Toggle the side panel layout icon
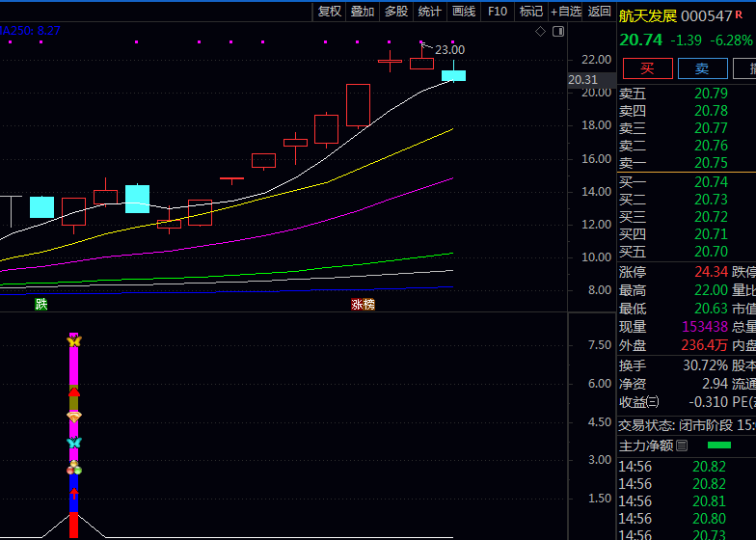This screenshot has height=540, width=756. (x=557, y=32)
